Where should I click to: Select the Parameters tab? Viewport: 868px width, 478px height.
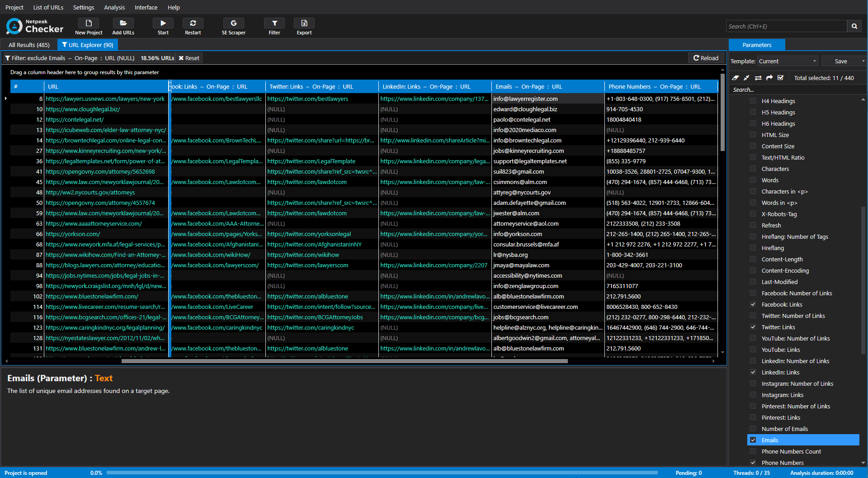(x=757, y=45)
